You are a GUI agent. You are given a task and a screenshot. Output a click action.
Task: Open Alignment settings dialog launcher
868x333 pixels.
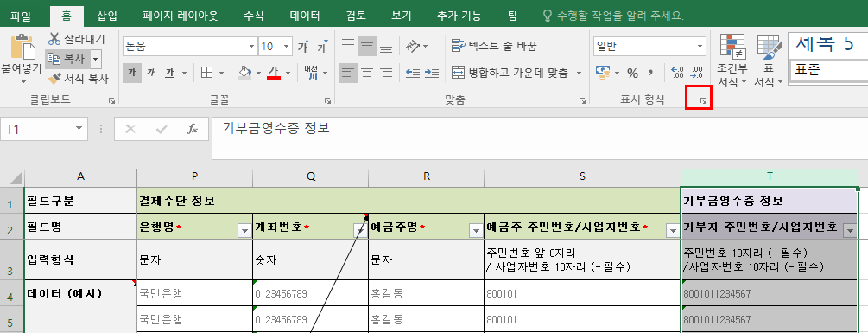coord(582,101)
